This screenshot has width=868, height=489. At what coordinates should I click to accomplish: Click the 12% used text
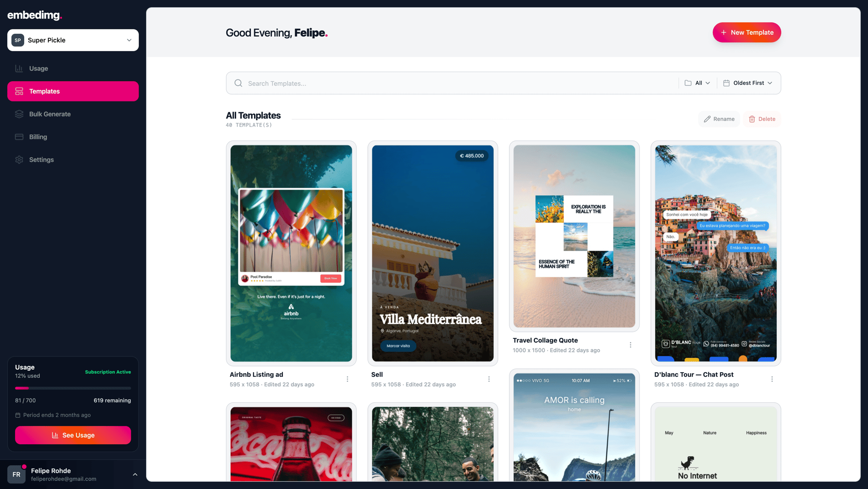coord(27,376)
